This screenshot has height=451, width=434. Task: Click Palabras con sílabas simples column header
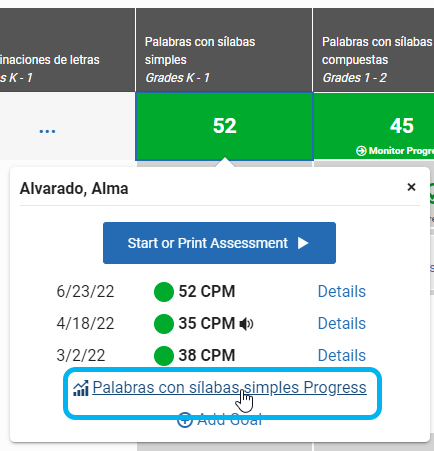[224, 50]
